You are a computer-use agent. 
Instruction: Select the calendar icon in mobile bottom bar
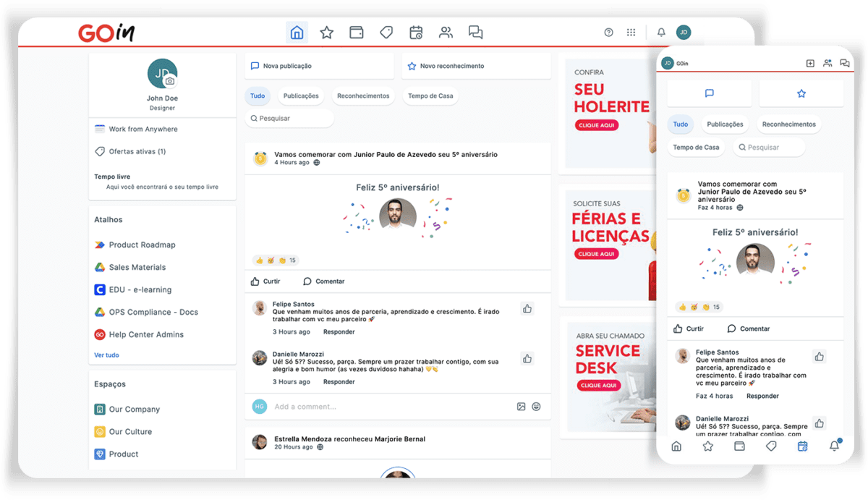803,446
